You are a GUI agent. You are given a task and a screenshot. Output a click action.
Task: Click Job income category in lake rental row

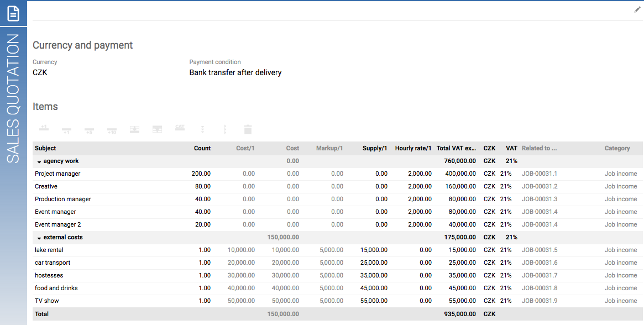tap(621, 250)
